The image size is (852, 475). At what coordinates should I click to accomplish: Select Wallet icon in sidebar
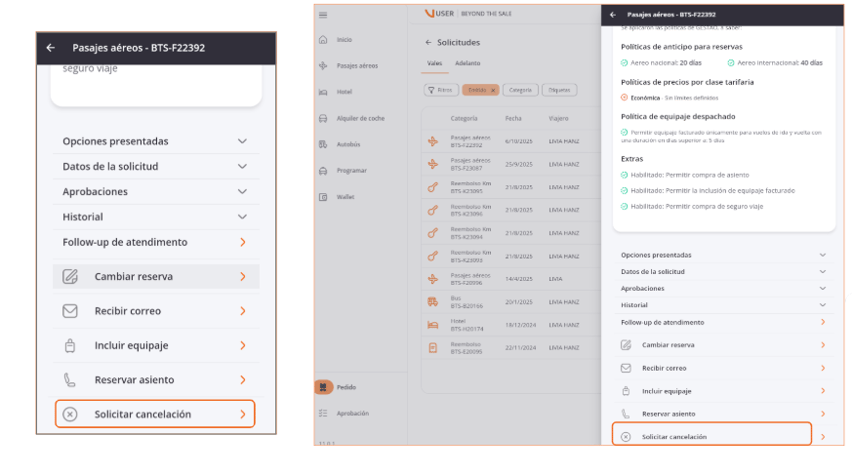(x=322, y=196)
